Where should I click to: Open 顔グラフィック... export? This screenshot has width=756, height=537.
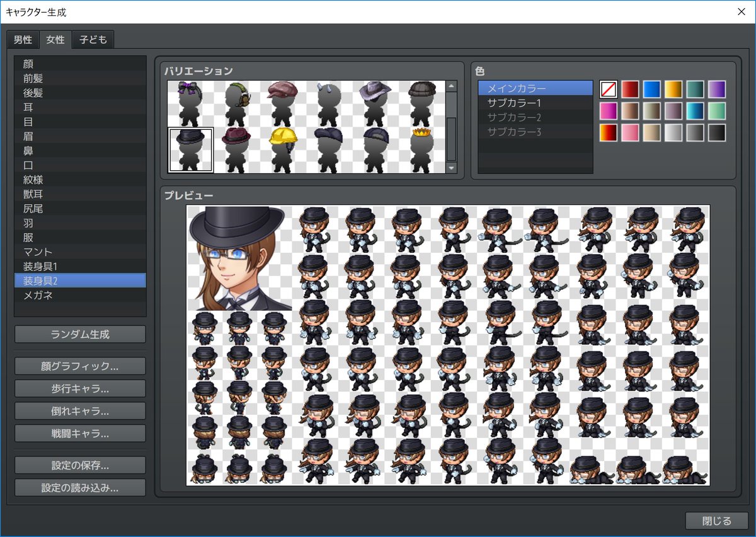click(x=80, y=366)
